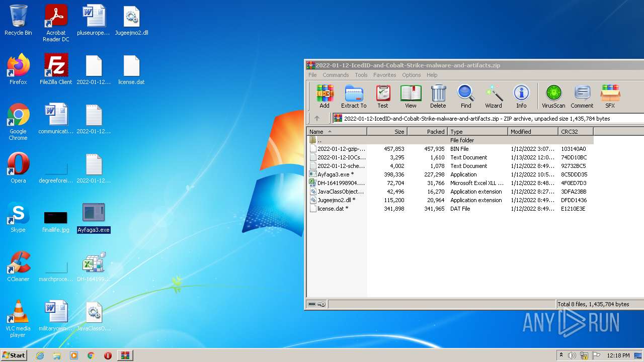This screenshot has width=644, height=362.
Task: Open the Wizard toolbar icon
Action: pyautogui.click(x=494, y=96)
